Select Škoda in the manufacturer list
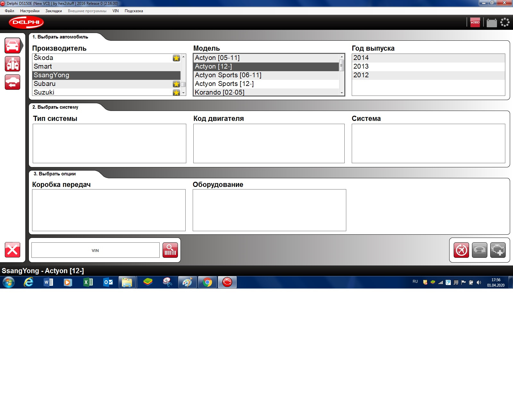Screen dimensions: 513x420 pyautogui.click(x=106, y=58)
